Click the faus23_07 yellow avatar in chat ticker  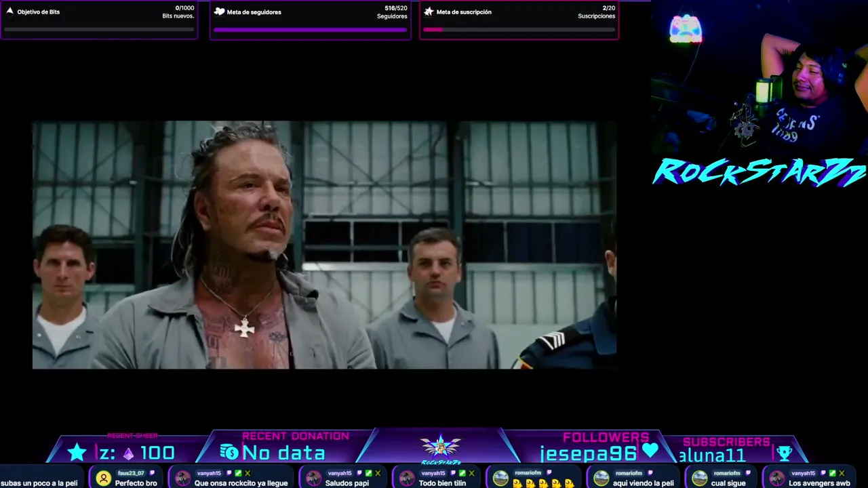(104, 479)
